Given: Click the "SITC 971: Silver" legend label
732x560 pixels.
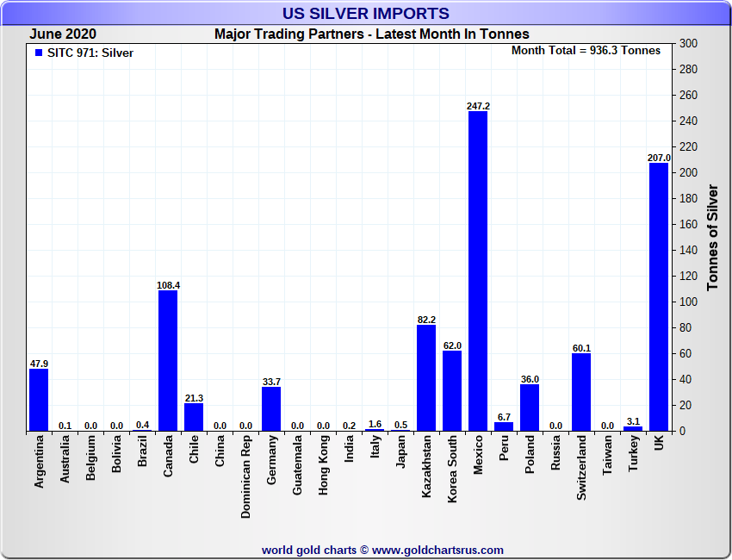Looking at the screenshot, I should tap(90, 53).
